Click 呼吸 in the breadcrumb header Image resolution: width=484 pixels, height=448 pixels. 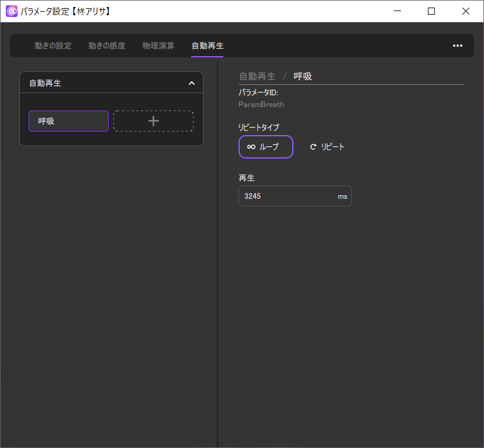tap(303, 77)
